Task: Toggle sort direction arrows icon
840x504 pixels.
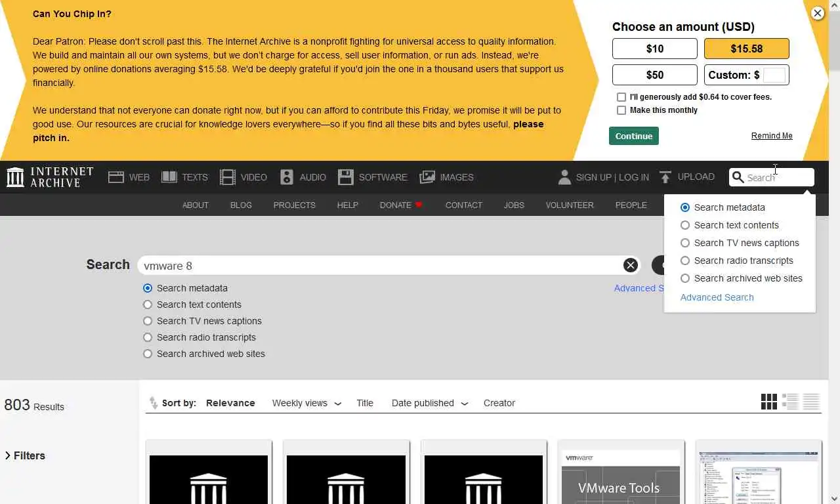Action: pyautogui.click(x=153, y=403)
